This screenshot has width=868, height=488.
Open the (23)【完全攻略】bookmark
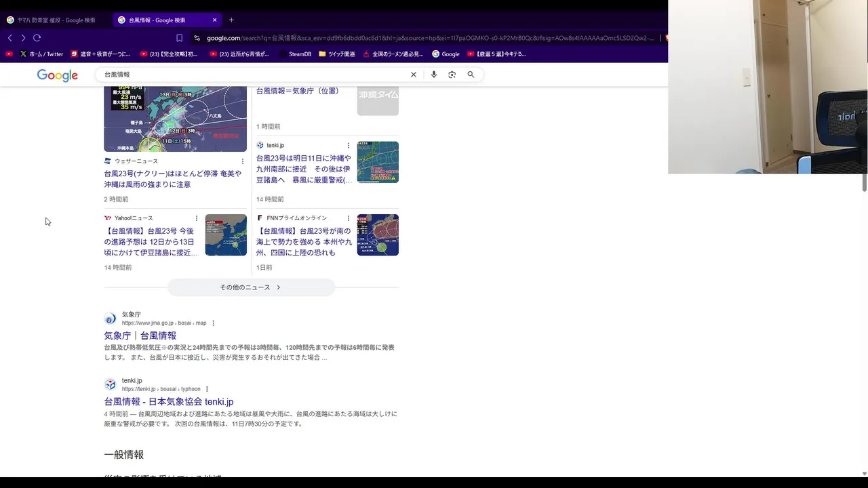[169, 54]
